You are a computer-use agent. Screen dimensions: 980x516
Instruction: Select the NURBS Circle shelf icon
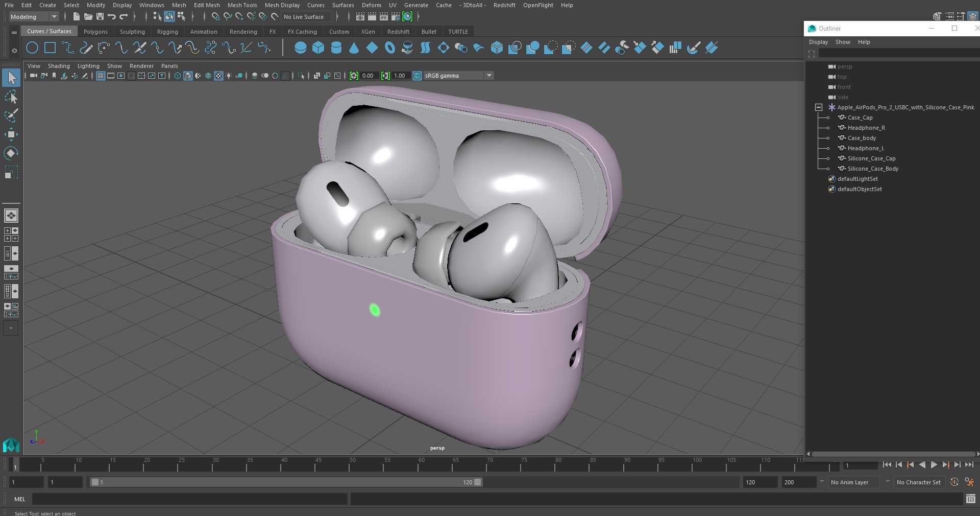32,48
